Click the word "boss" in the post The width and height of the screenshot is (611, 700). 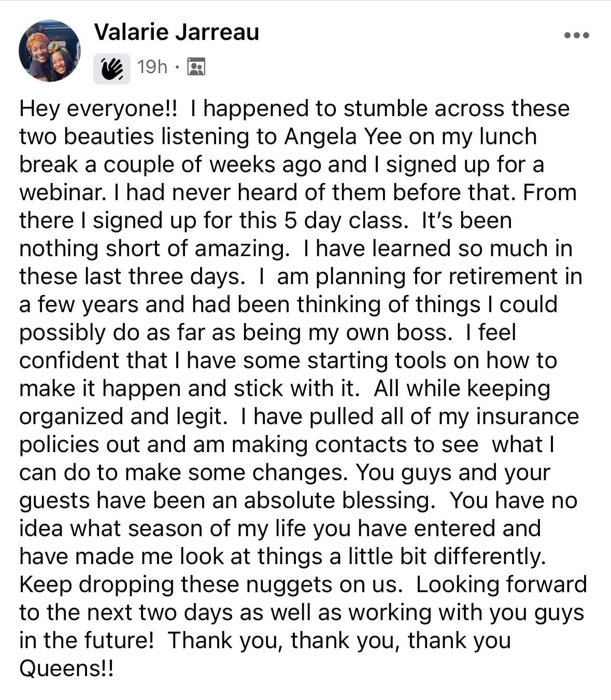[424, 332]
